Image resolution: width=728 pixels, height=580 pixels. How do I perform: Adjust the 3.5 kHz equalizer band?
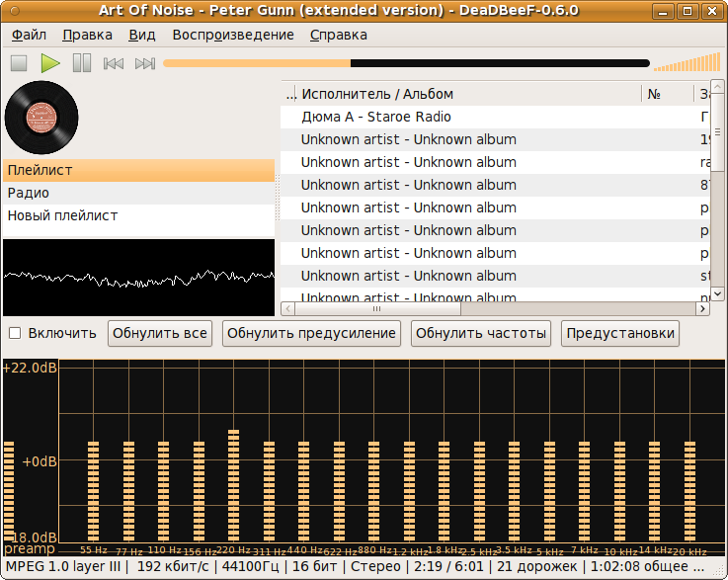514,491
